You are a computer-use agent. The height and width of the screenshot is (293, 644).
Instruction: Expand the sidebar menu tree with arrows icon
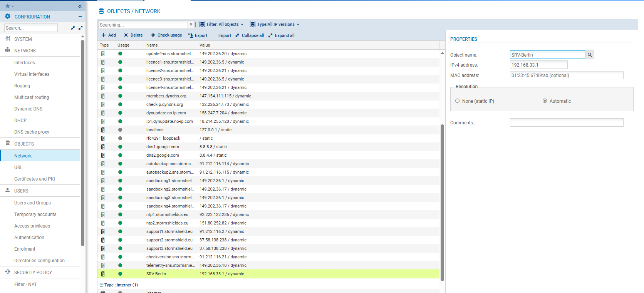80,28
